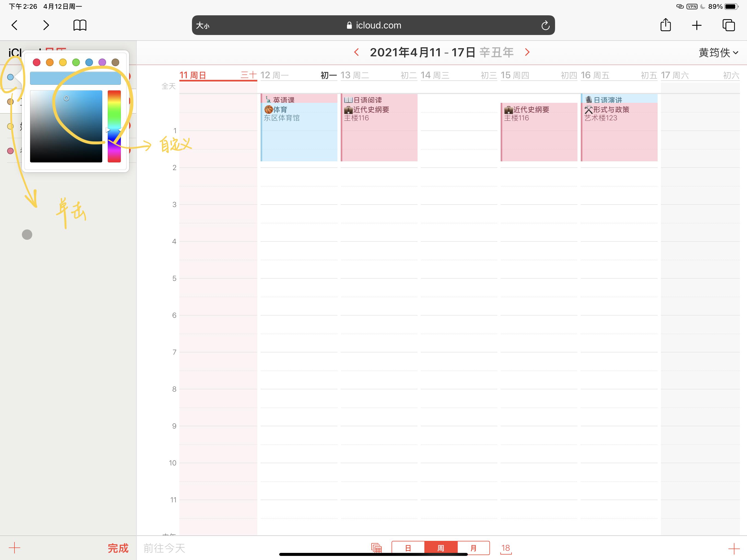Image resolution: width=747 pixels, height=560 pixels.
Task: Add a new event with bottom-right plus
Action: (734, 549)
